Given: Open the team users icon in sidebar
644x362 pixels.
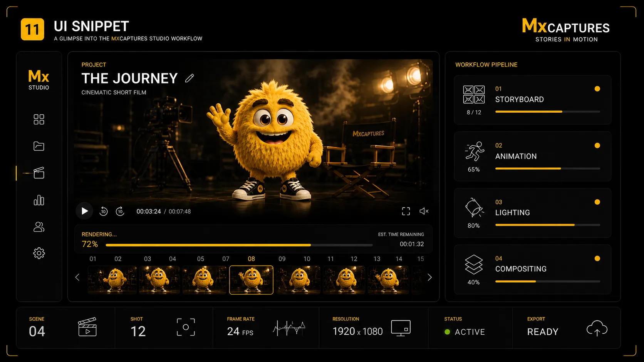Looking at the screenshot, I should [39, 227].
